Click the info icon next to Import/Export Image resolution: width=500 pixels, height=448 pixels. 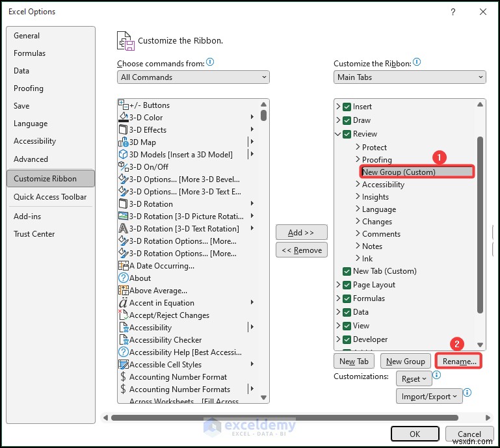pos(467,392)
